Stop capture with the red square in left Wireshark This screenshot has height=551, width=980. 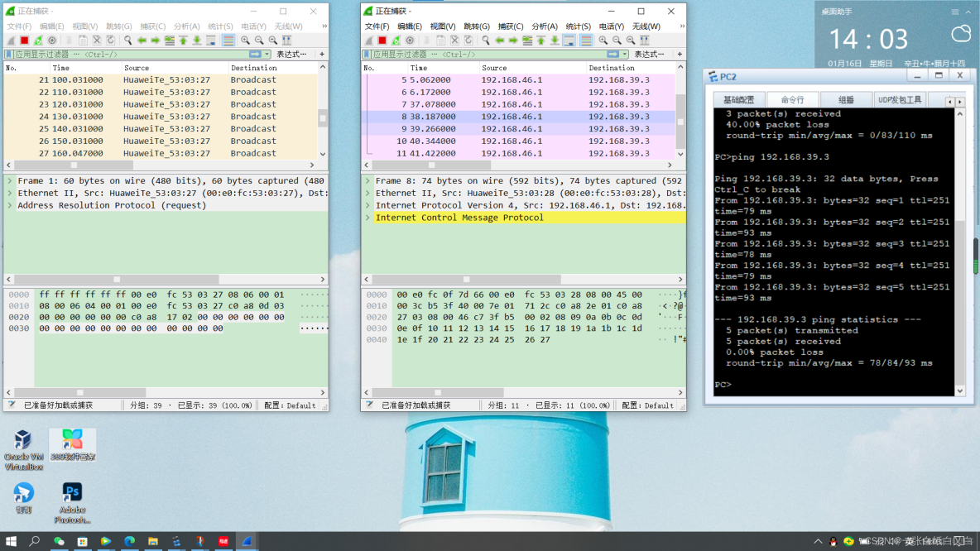[25, 40]
